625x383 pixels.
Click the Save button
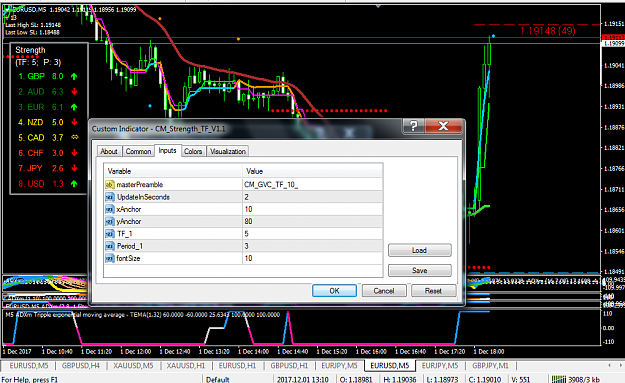[419, 271]
